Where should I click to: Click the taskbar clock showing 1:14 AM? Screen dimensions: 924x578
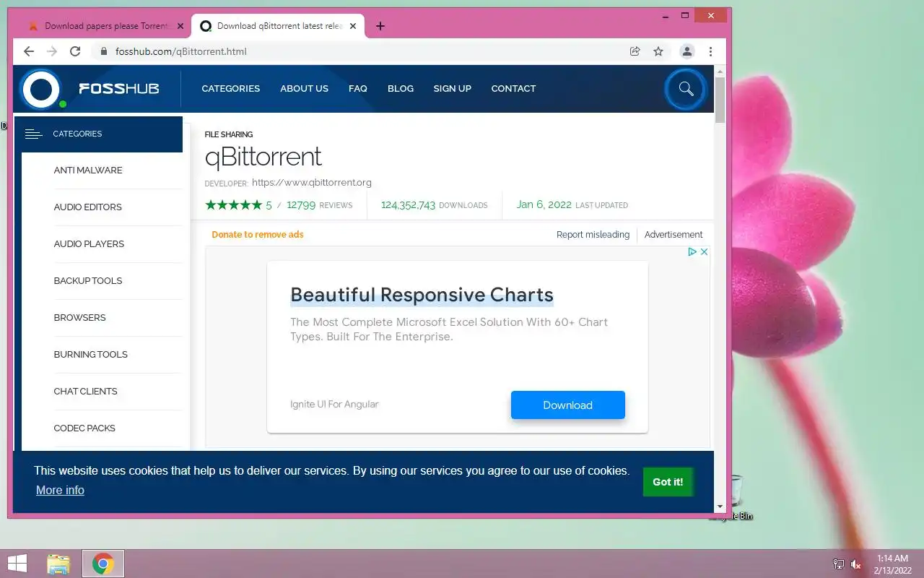point(892,564)
